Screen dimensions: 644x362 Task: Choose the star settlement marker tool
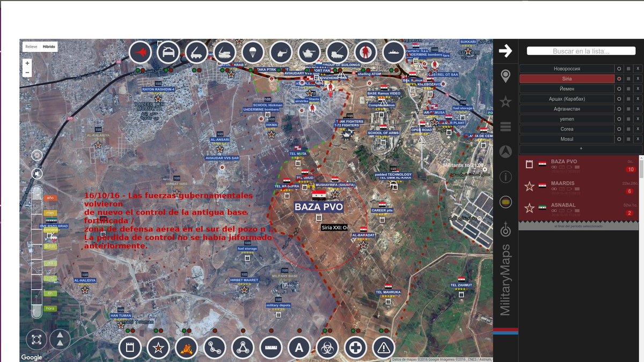(158, 348)
